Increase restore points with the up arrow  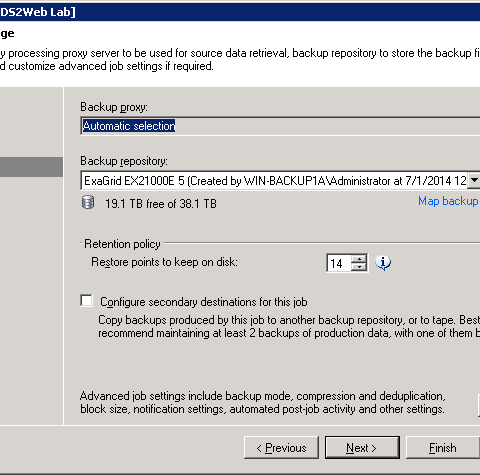pos(359,259)
